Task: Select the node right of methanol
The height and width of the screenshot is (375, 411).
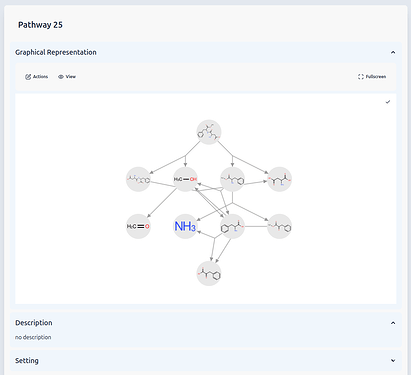Action: [x=232, y=179]
